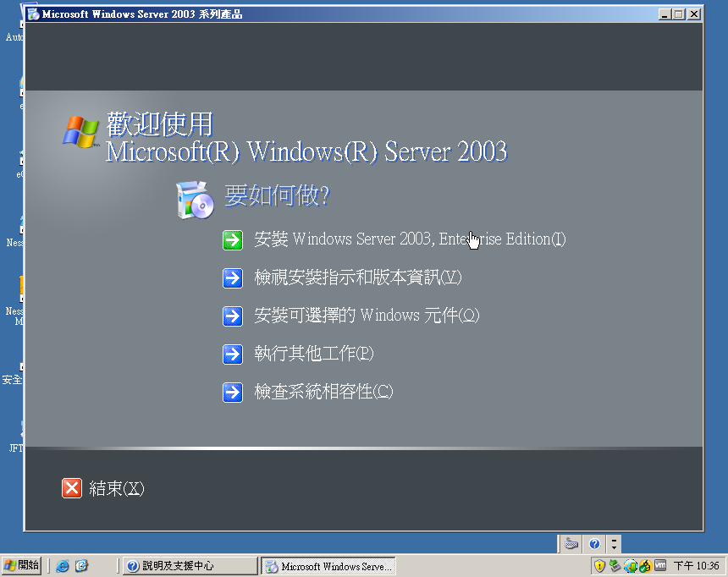Open the language bar options arrow

tap(614, 547)
